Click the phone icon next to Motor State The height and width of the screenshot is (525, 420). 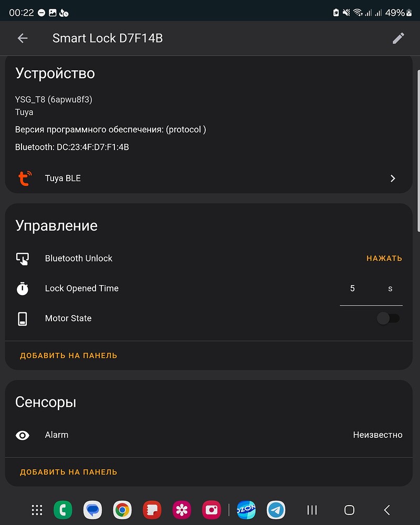tap(23, 318)
